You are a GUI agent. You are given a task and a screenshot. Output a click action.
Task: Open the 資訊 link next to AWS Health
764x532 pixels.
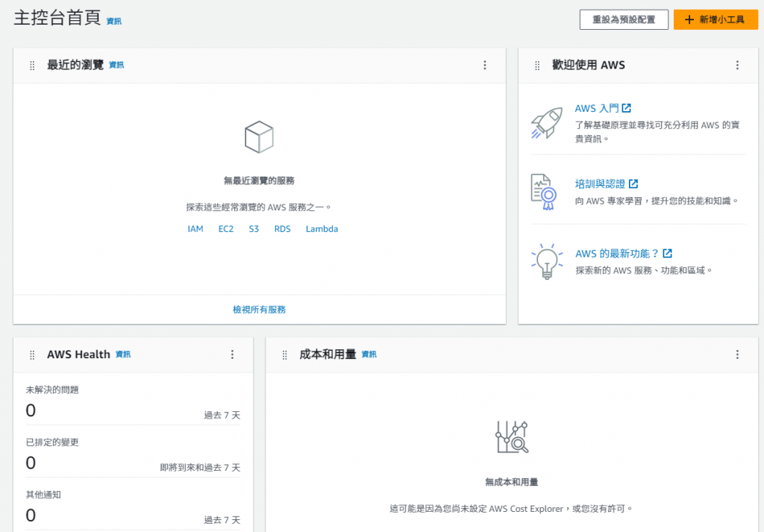[x=123, y=354]
